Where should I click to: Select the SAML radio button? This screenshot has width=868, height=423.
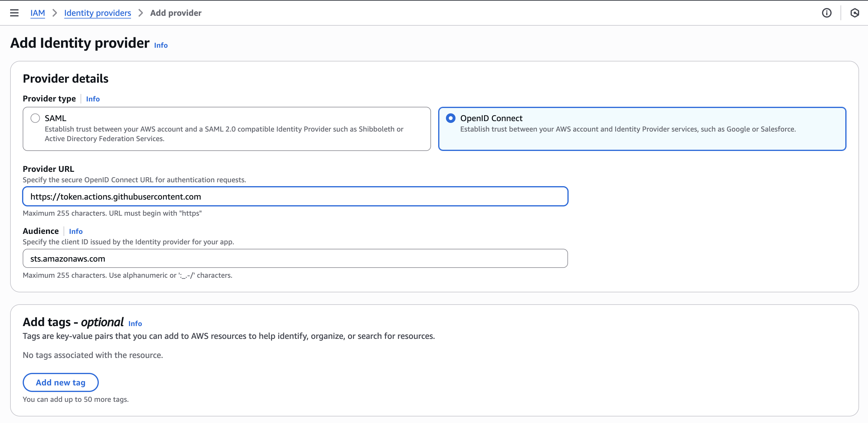click(35, 118)
